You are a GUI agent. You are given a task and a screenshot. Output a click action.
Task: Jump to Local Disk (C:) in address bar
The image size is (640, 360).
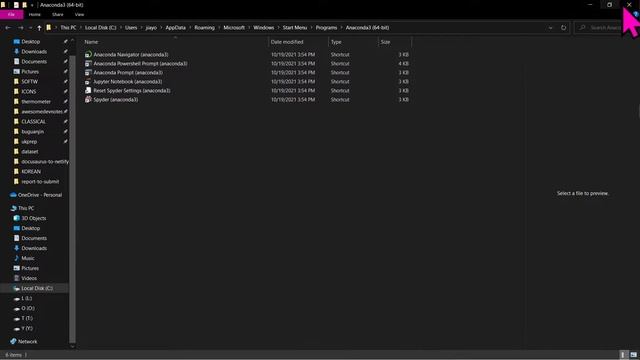[100, 28]
